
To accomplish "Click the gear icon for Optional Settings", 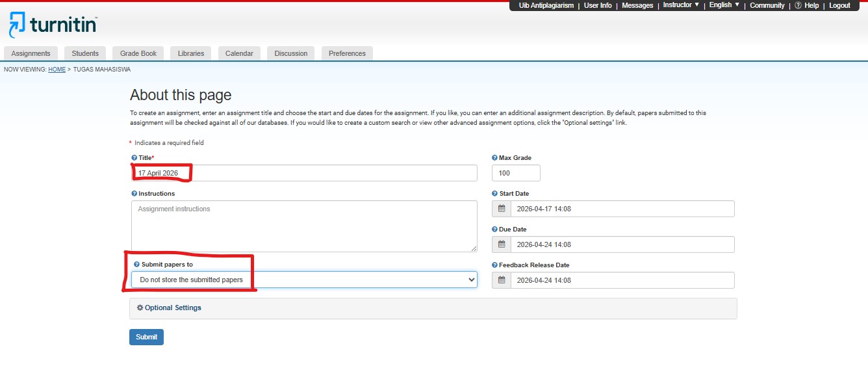I will coord(140,308).
